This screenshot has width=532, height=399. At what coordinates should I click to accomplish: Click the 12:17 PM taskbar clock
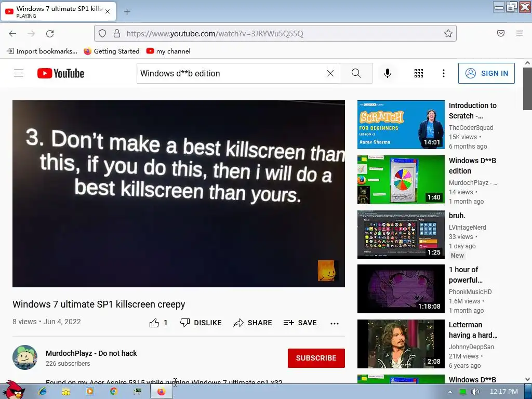[503, 392]
